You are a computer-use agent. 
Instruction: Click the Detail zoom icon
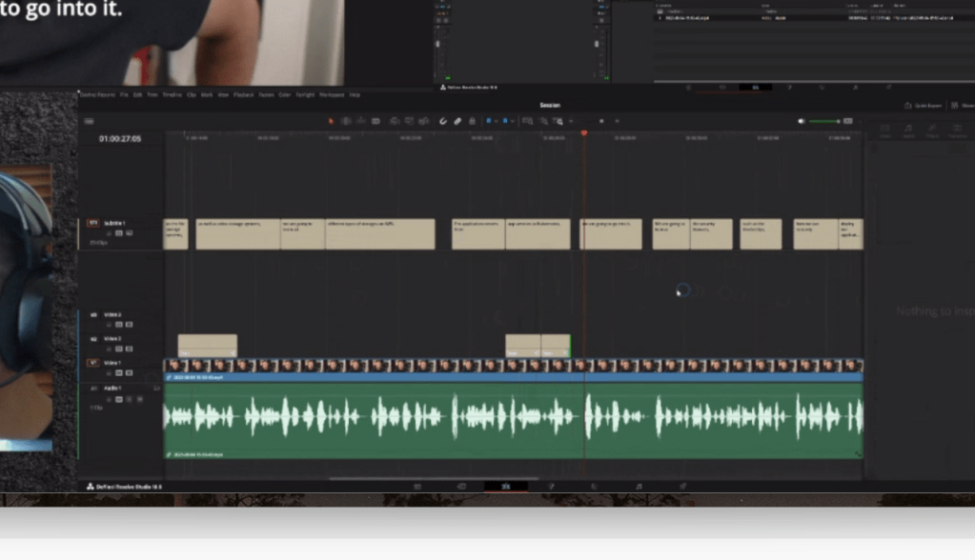(x=544, y=121)
